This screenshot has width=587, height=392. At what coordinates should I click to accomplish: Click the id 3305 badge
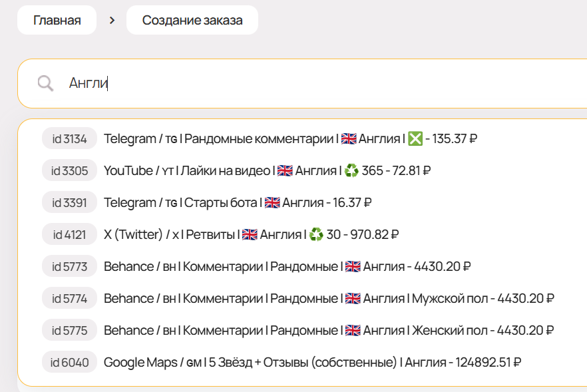(x=69, y=171)
